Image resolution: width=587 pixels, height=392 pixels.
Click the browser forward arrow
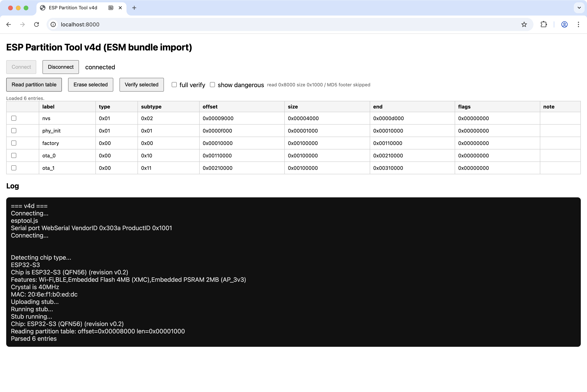(23, 24)
